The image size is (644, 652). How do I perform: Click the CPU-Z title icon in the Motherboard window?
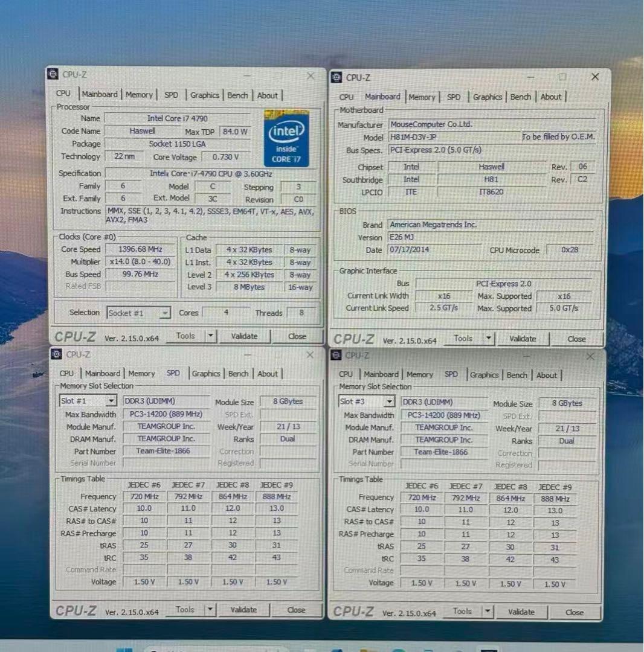click(x=336, y=77)
